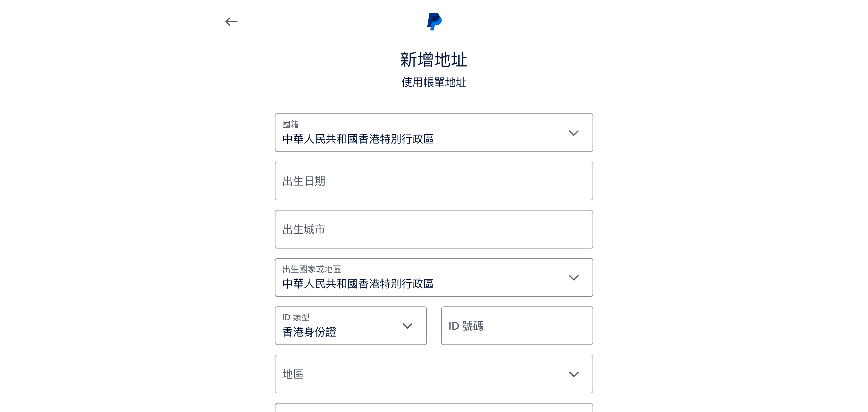Click the chevron arrow in 出生國家或地區 field
868x412 pixels.
pos(574,277)
